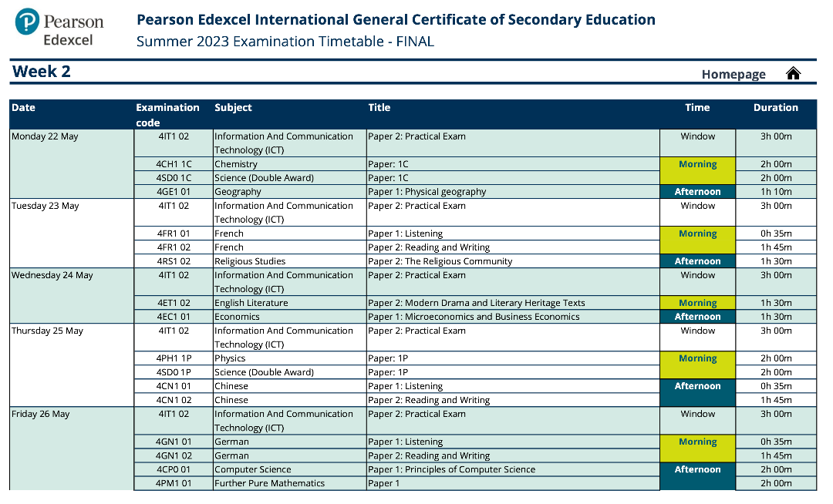Open the Homepage link
833x504 pixels.
[734, 74]
